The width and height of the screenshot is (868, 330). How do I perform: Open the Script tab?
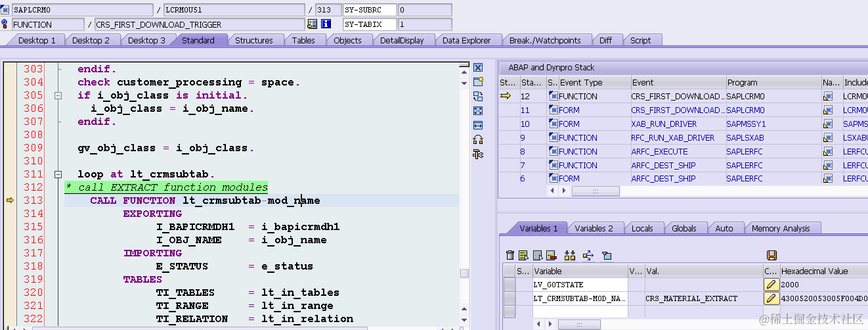tap(640, 40)
